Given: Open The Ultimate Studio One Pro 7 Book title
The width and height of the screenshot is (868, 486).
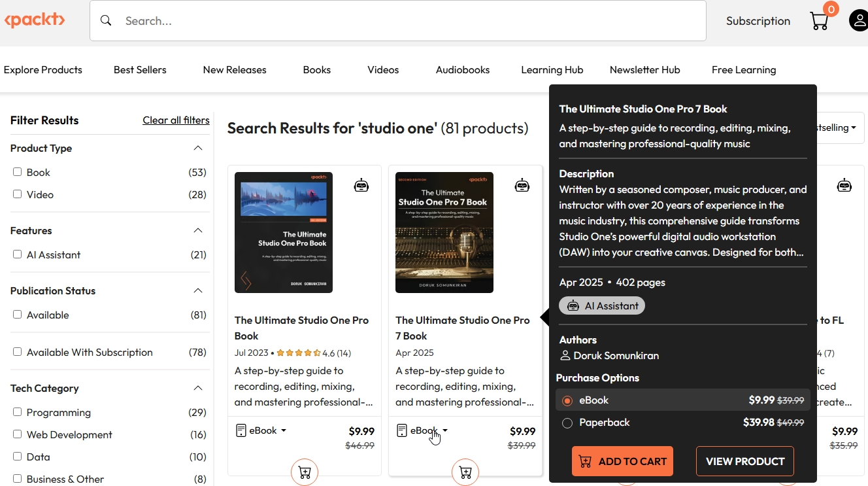Looking at the screenshot, I should 463,328.
